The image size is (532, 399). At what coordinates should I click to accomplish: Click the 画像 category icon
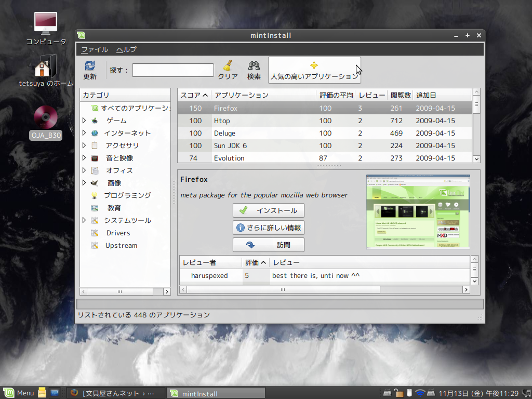coord(95,183)
